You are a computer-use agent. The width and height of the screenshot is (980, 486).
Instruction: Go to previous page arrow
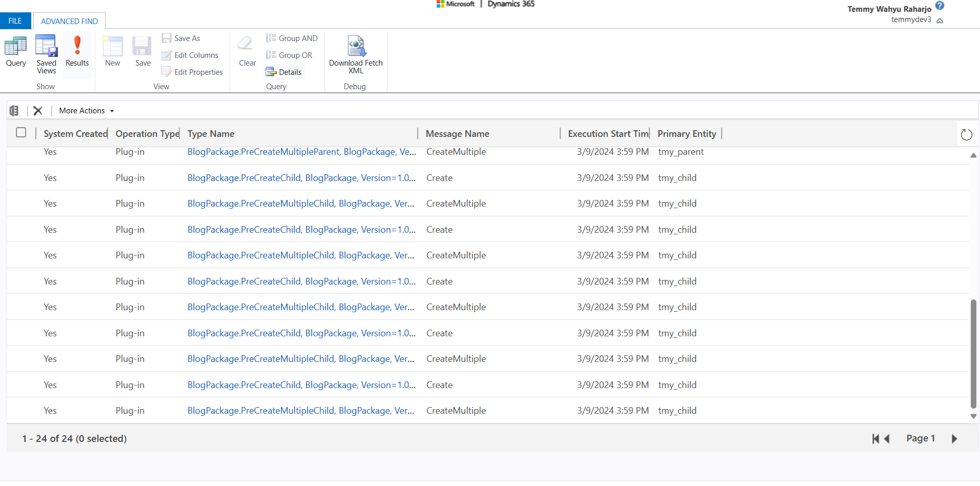pyautogui.click(x=887, y=439)
